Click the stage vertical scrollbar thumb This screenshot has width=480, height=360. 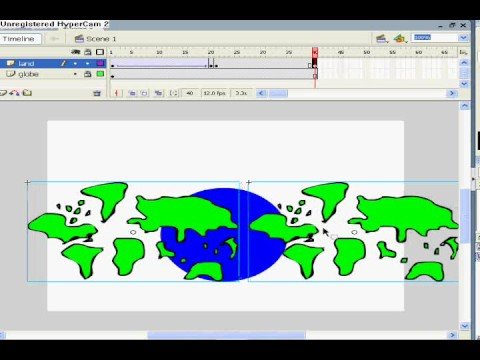pyautogui.click(x=465, y=217)
